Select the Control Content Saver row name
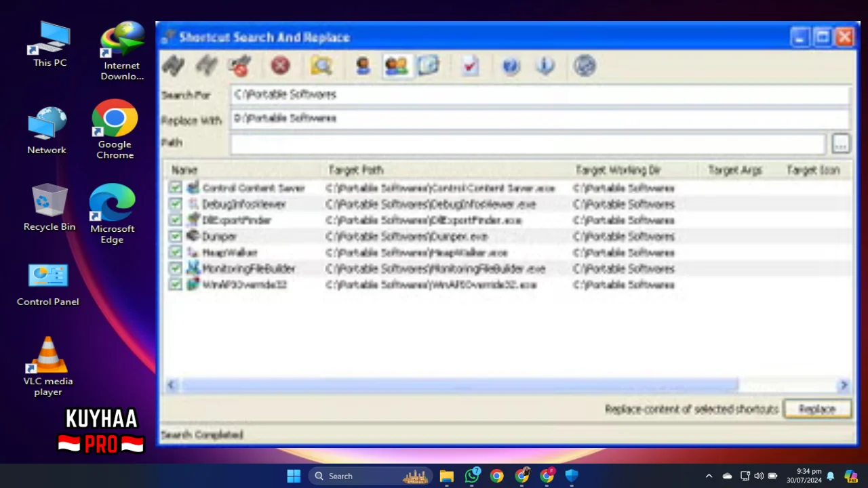Viewport: 868px width, 488px height. [254, 188]
